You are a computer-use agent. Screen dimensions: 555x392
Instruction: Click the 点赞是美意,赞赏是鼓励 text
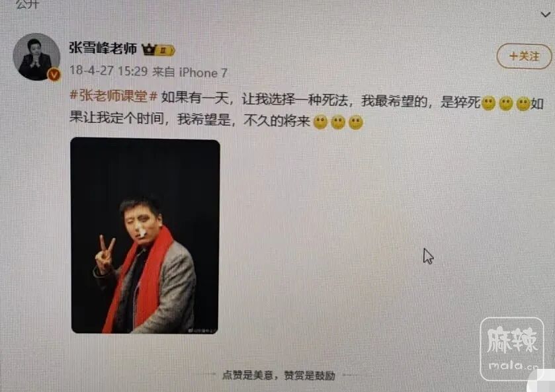[278, 375]
